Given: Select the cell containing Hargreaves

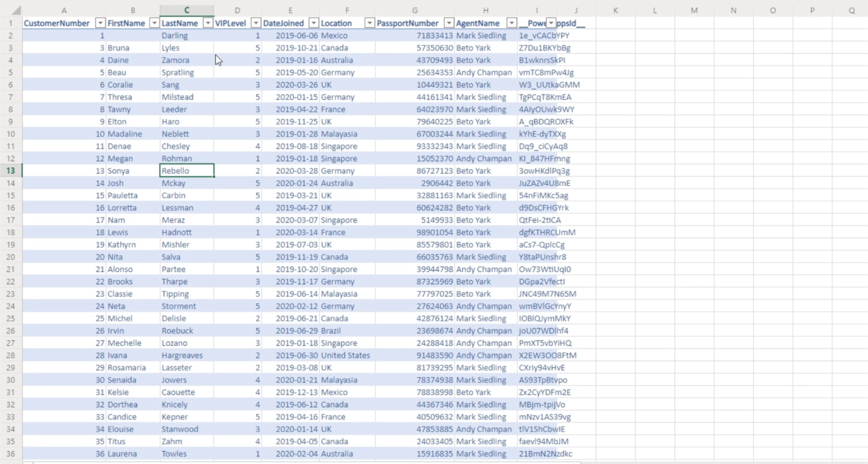Looking at the screenshot, I should click(x=187, y=355).
